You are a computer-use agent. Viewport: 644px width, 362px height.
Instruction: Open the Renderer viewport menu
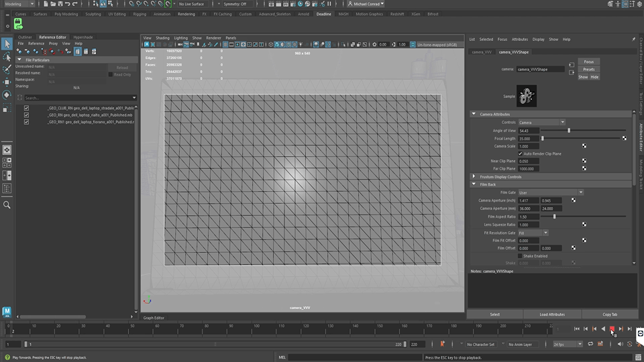pyautogui.click(x=213, y=38)
